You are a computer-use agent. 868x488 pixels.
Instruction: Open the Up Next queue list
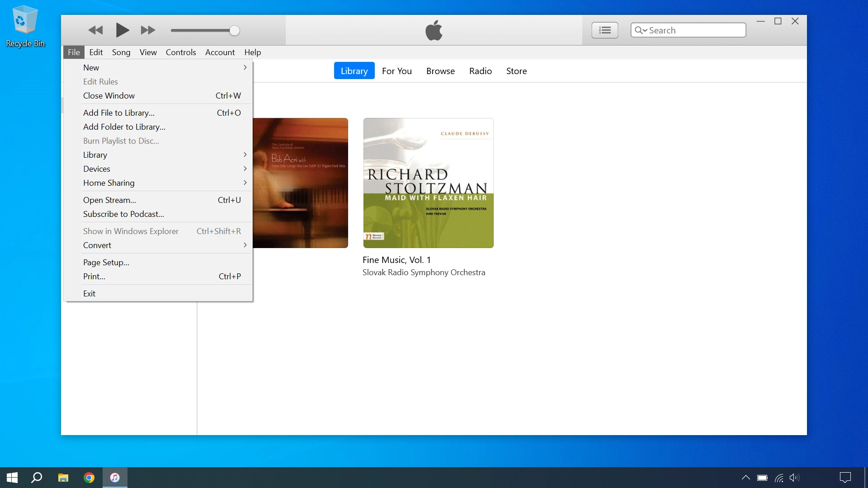[605, 30]
